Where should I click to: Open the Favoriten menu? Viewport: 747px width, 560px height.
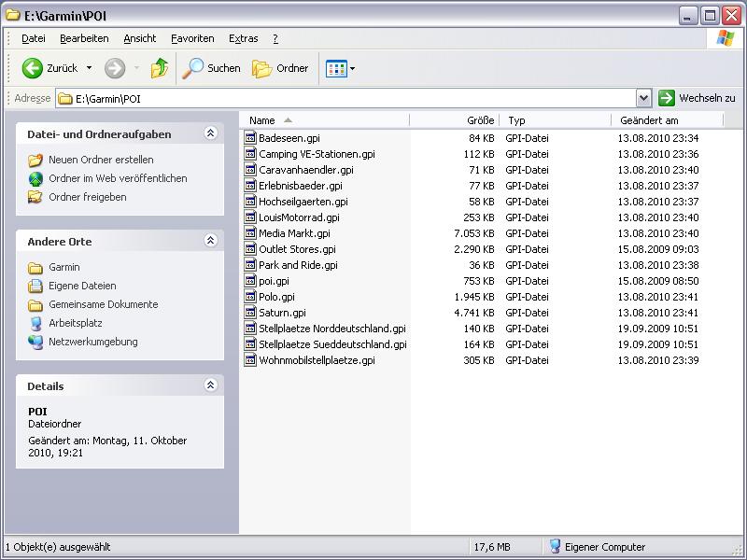(x=192, y=38)
